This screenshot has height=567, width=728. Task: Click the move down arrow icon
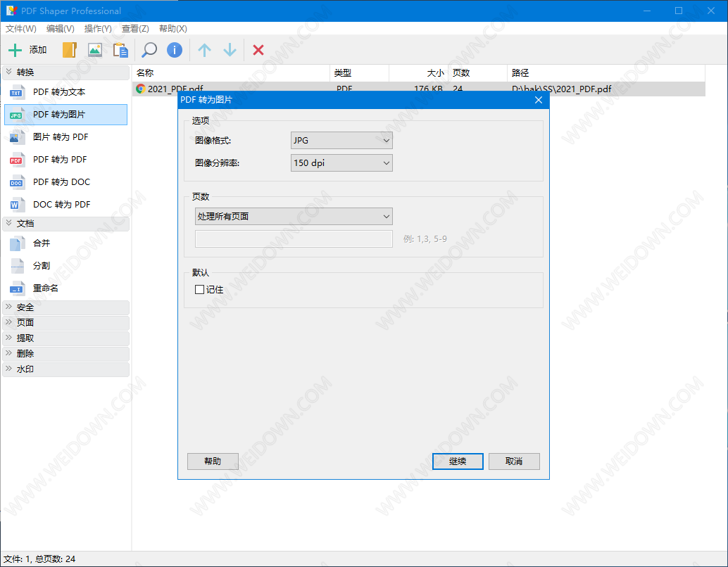pyautogui.click(x=230, y=50)
